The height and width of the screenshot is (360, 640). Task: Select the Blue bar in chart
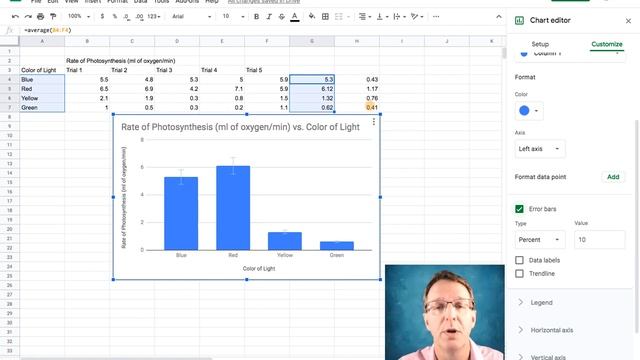coord(181,213)
